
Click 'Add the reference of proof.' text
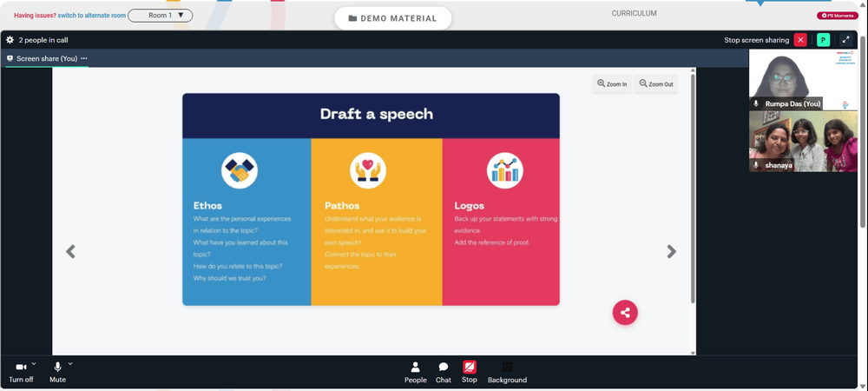pos(492,242)
